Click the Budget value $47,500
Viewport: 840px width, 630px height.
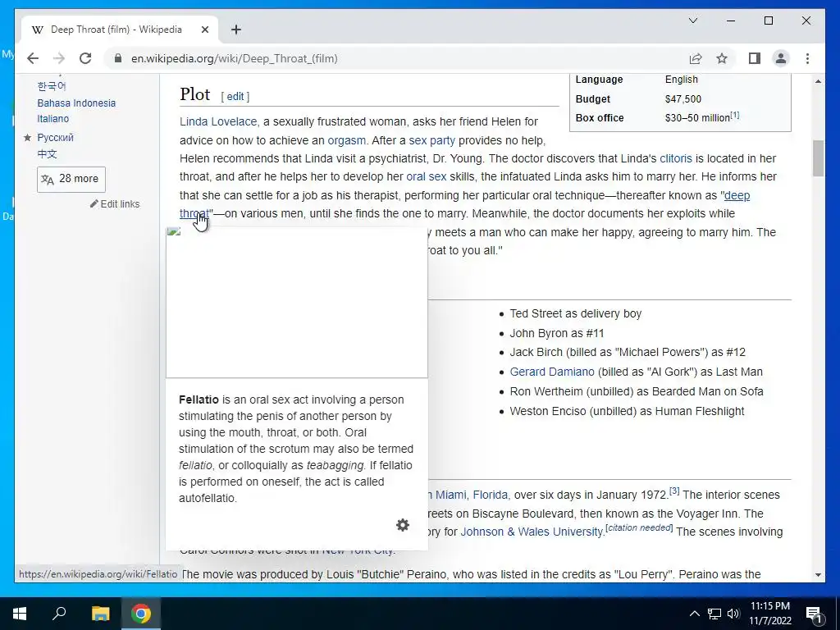683,99
